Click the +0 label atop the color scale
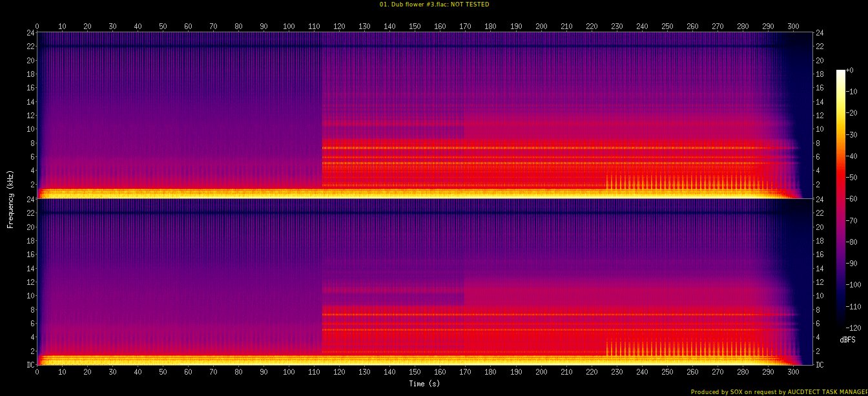Screen dimensions: 868x396 click(851, 70)
